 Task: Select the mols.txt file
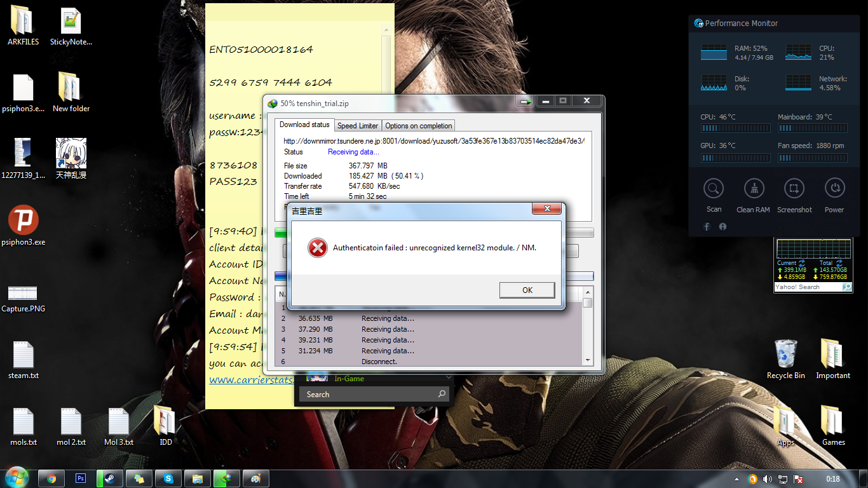point(24,426)
